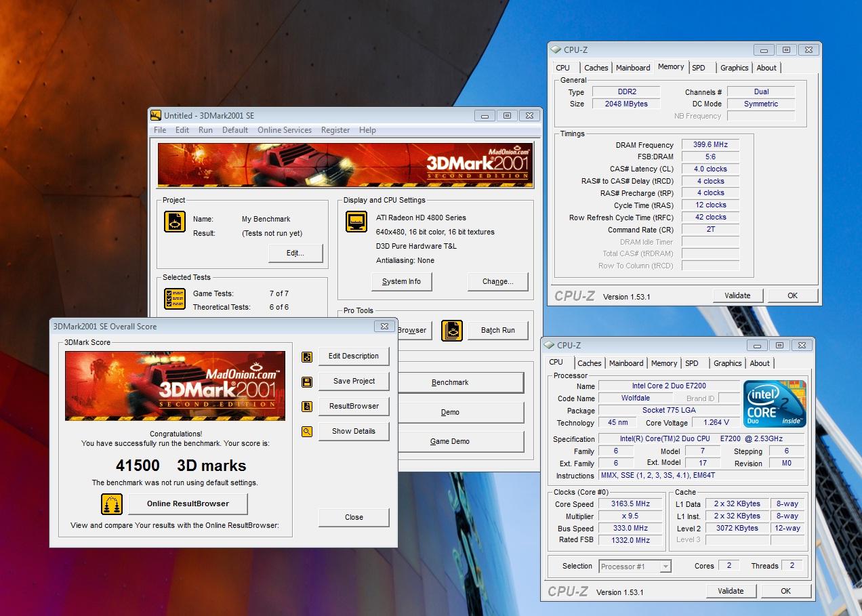The height and width of the screenshot is (616, 862).
Task: Click the System Info button
Action: 401,282
